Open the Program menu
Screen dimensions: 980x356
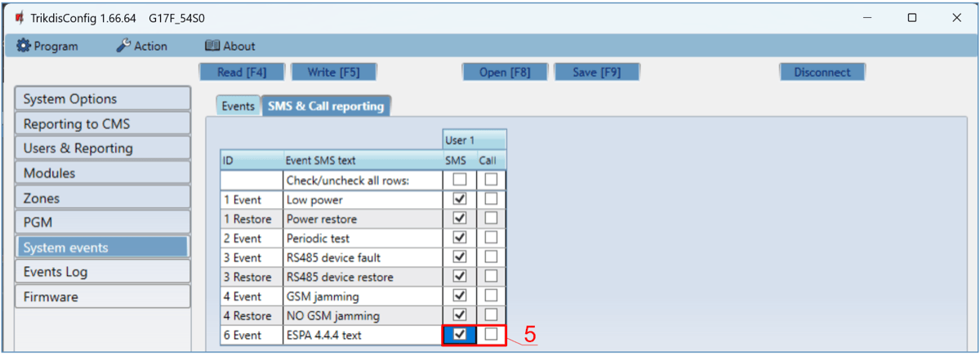47,46
